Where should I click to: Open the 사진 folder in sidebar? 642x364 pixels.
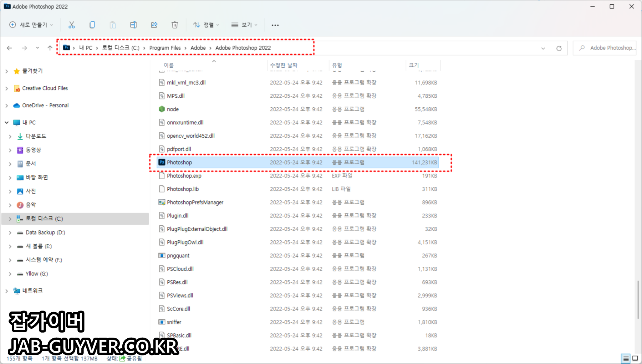[x=31, y=191]
